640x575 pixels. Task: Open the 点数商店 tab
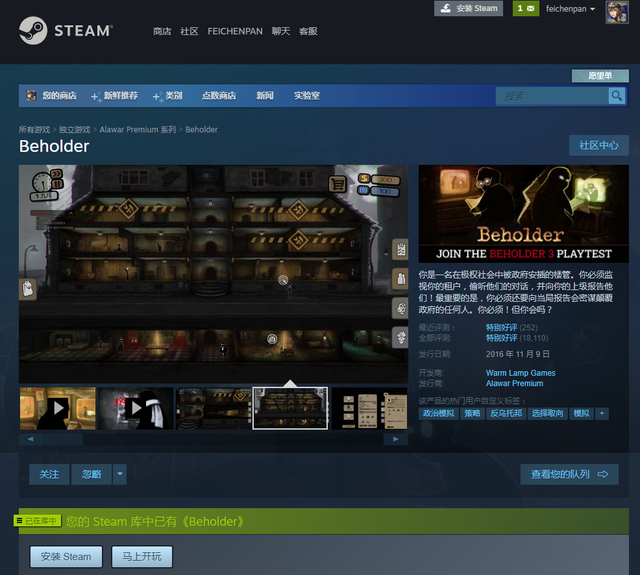coord(219,96)
